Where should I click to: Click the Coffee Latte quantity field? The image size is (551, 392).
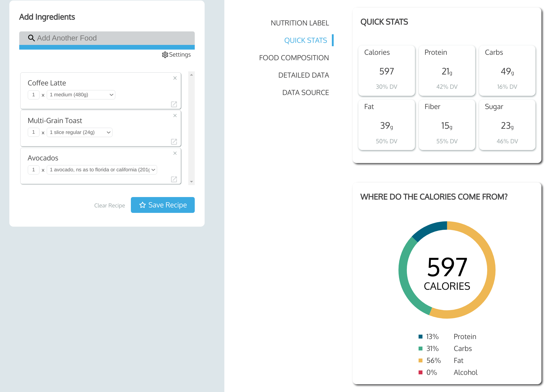33,94
